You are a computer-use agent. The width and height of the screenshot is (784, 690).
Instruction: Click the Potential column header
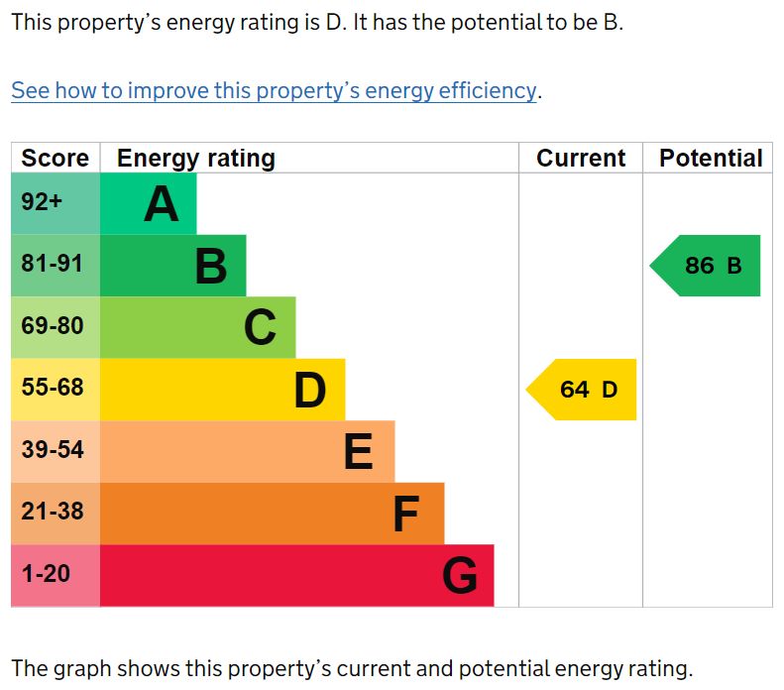(711, 159)
